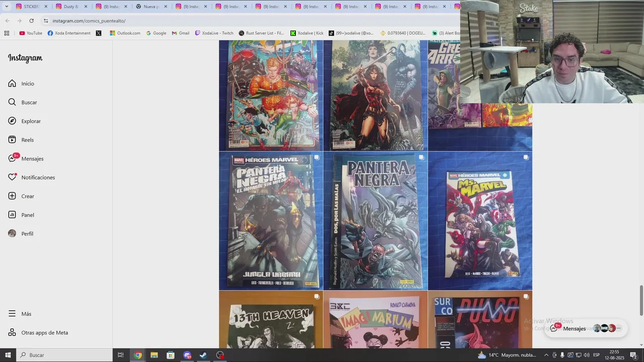Go forward with the browser forward arrow
The width and height of the screenshot is (644, 362).
19,21
